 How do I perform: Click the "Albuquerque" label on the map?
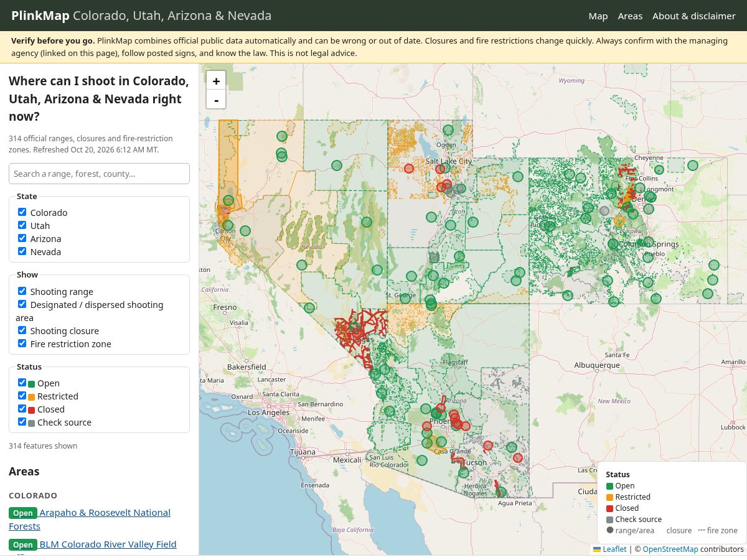point(597,365)
